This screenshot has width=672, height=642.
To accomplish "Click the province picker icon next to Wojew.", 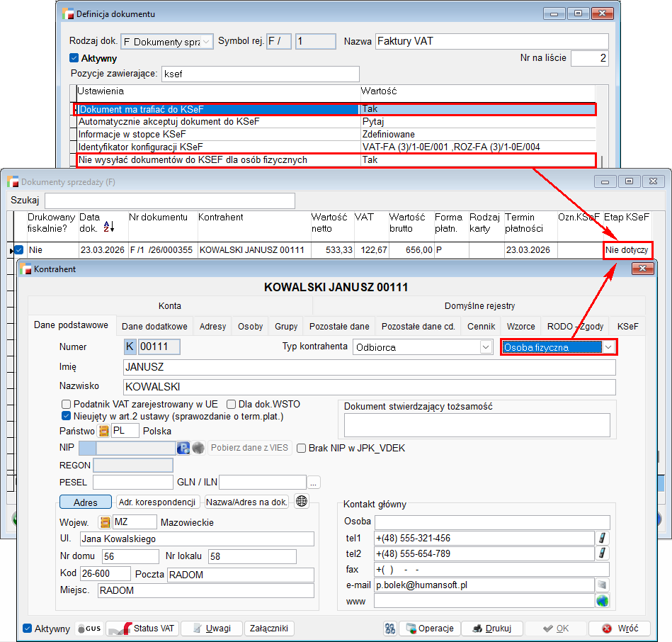I will (x=105, y=522).
